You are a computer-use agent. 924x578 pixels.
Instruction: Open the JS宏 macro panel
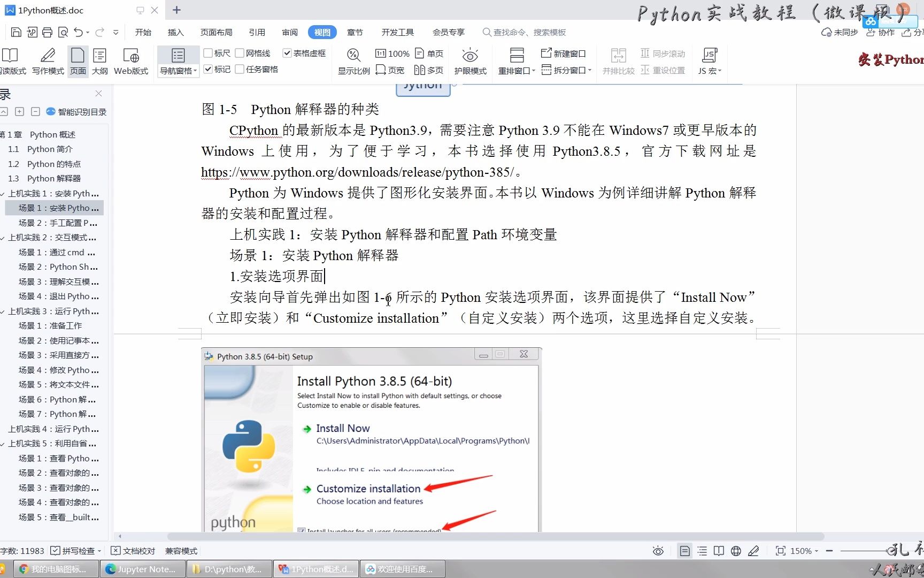pos(709,60)
